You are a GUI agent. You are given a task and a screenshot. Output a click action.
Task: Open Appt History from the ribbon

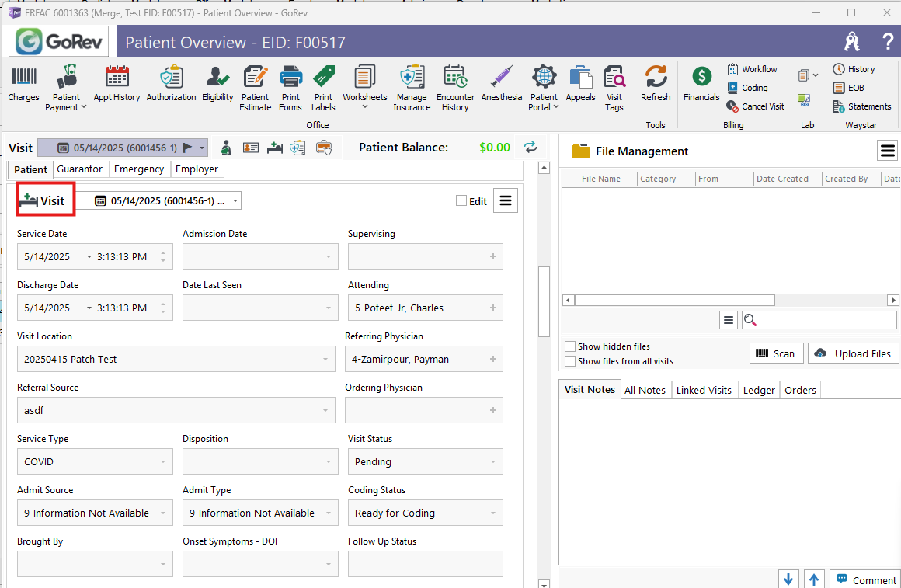(117, 84)
